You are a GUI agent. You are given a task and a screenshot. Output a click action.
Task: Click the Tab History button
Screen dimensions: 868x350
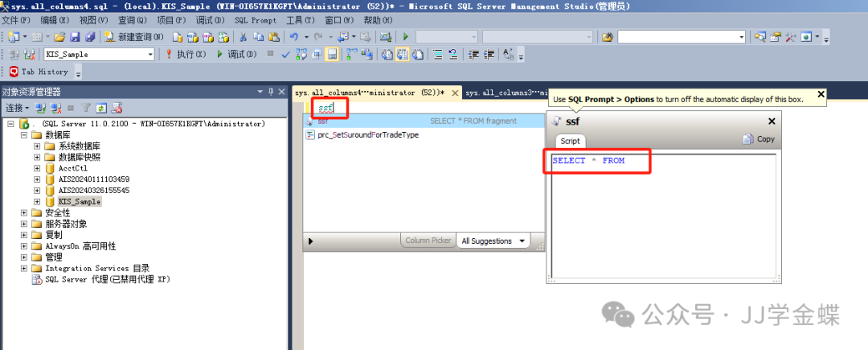pos(39,72)
